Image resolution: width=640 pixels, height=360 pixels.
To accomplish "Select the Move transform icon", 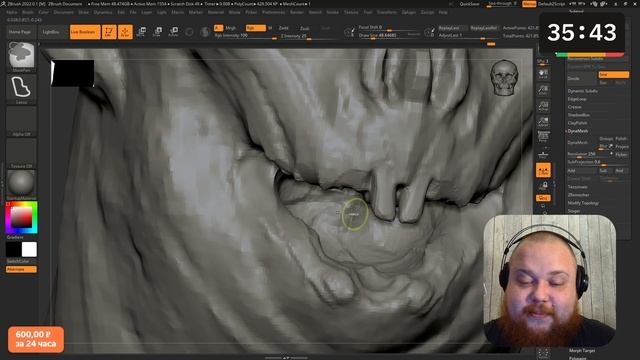I will 142,31.
